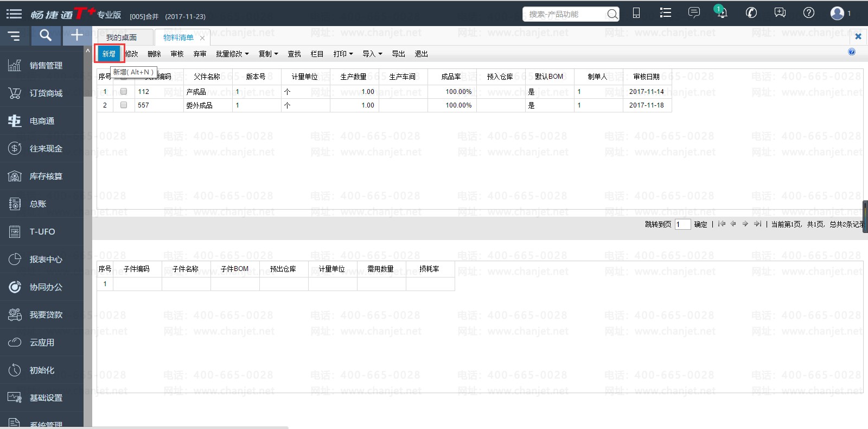Open the feedback speech bubble icon
Viewport: 868px width, 429px height.
click(780, 13)
